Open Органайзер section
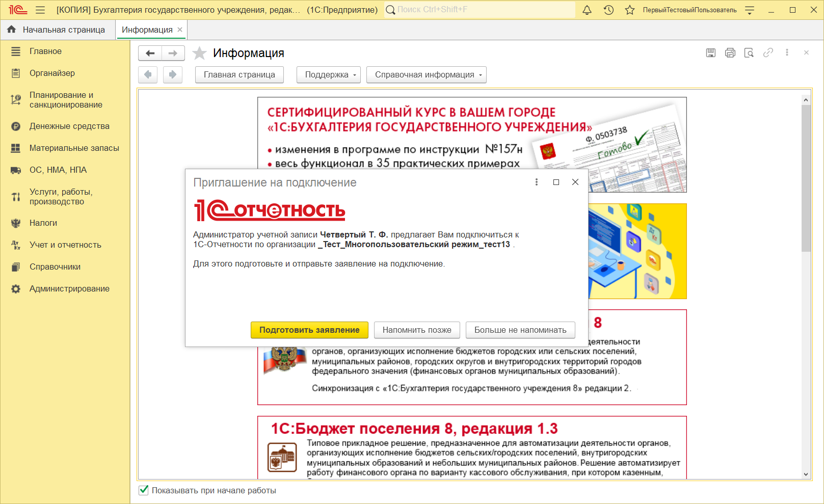The width and height of the screenshot is (824, 504). click(65, 73)
